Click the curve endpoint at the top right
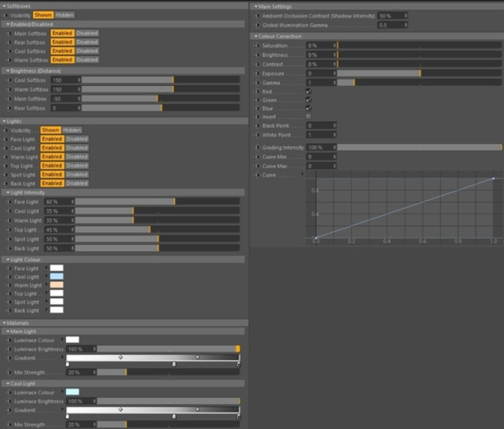Screen dimensions: 504x429 pos(493,178)
